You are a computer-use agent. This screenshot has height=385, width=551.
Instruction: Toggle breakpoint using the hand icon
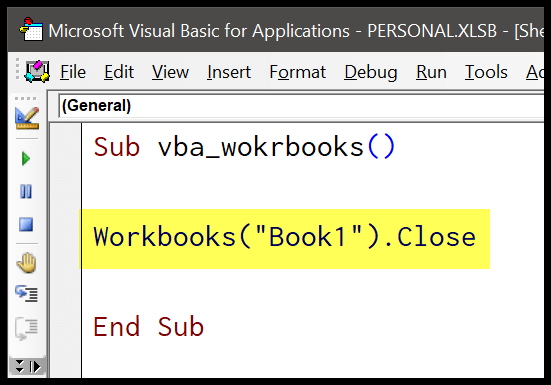[x=26, y=263]
